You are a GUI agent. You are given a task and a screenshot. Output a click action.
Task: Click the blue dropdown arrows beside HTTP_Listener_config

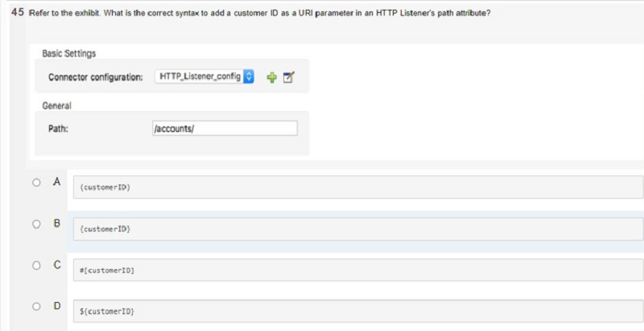(x=249, y=77)
